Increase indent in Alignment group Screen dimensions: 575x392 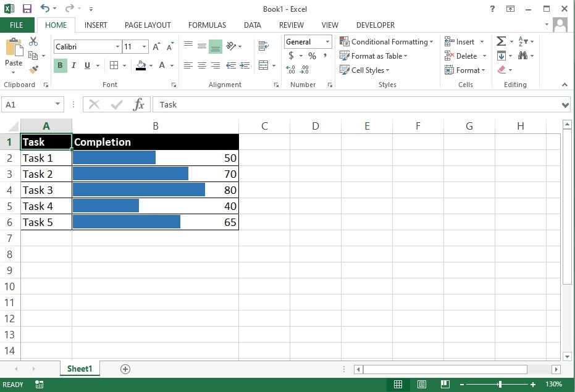click(245, 65)
